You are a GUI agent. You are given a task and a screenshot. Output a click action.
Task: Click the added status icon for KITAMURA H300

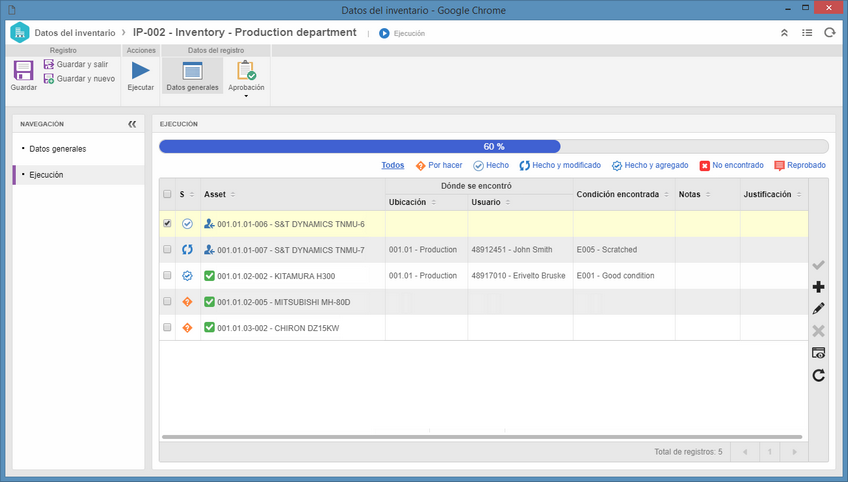pyautogui.click(x=187, y=275)
